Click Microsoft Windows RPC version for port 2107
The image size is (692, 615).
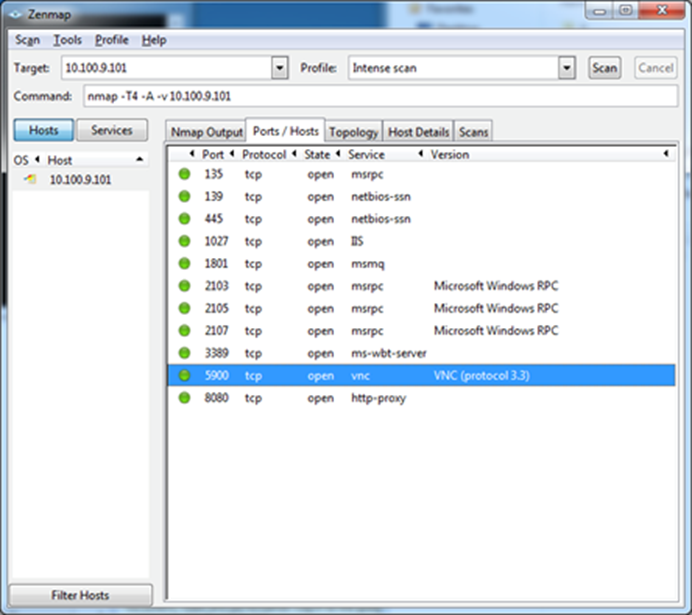(496, 331)
